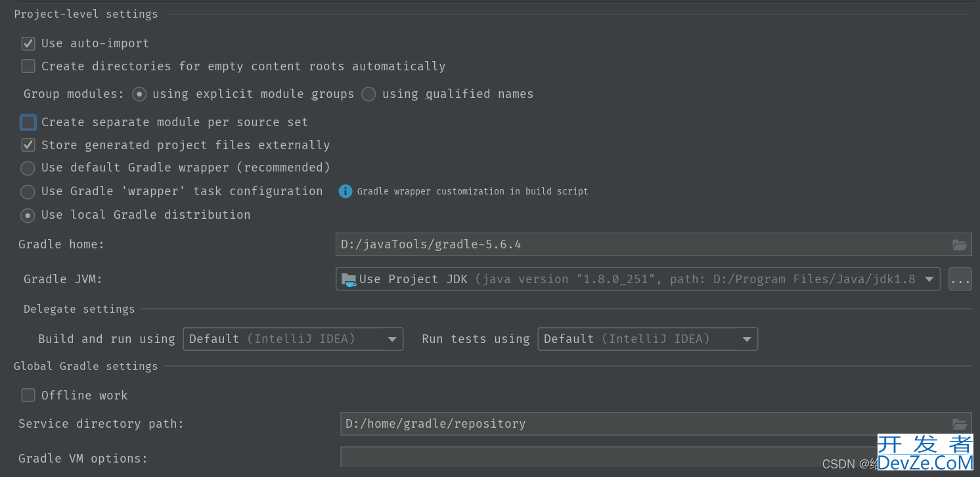Select using qualified names radio button

[x=369, y=94]
